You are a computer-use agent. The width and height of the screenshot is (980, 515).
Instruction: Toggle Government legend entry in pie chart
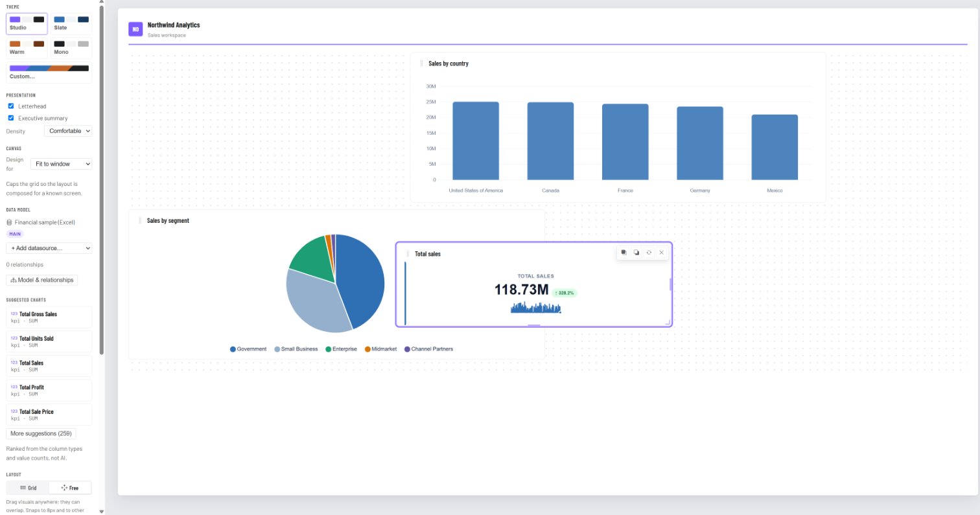248,349
